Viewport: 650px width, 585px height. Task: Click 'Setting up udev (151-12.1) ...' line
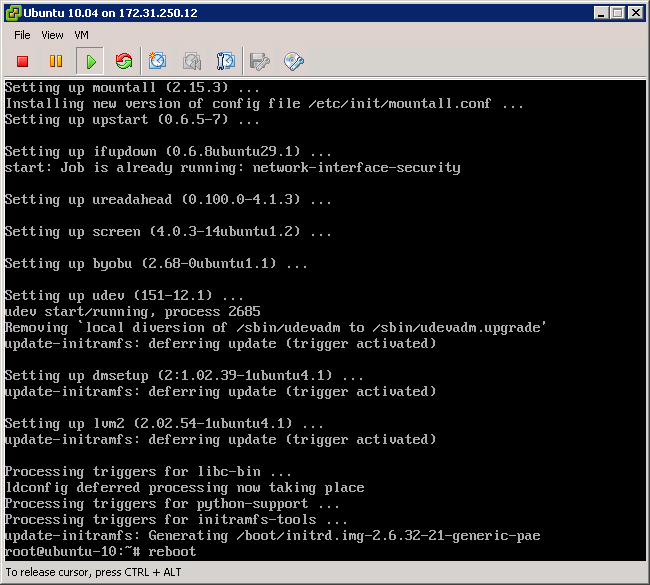tap(124, 296)
